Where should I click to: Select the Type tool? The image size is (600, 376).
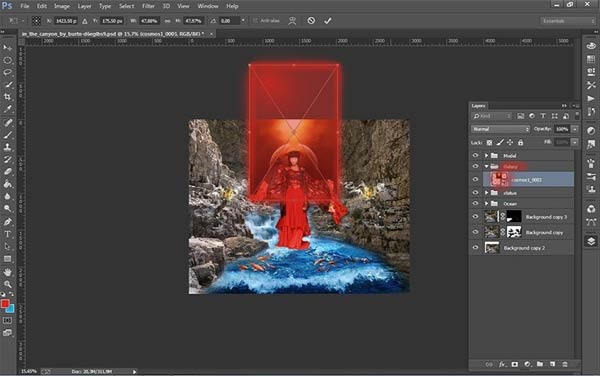tap(7, 234)
